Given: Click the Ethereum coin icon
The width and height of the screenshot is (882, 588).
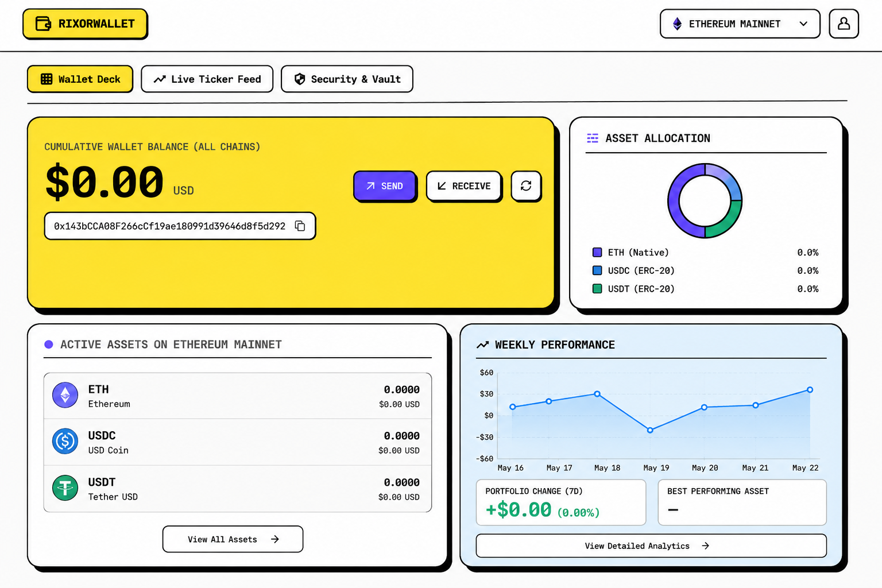Looking at the screenshot, I should [x=65, y=395].
